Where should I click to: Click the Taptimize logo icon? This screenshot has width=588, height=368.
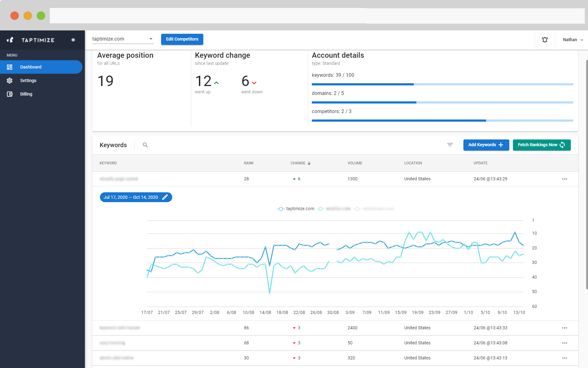coord(10,40)
